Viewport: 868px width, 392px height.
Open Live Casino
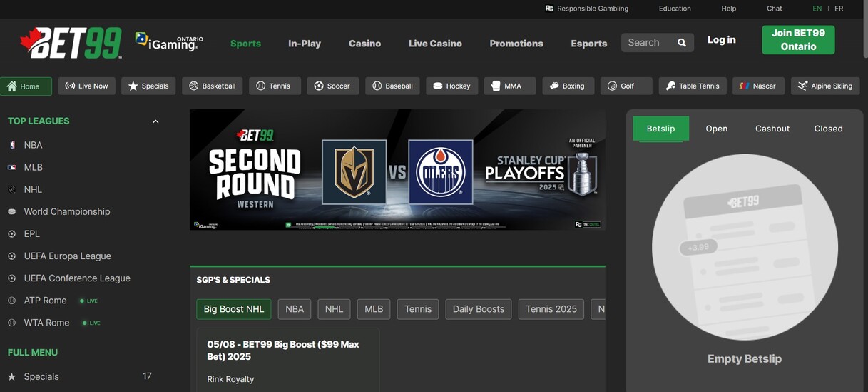pyautogui.click(x=435, y=44)
